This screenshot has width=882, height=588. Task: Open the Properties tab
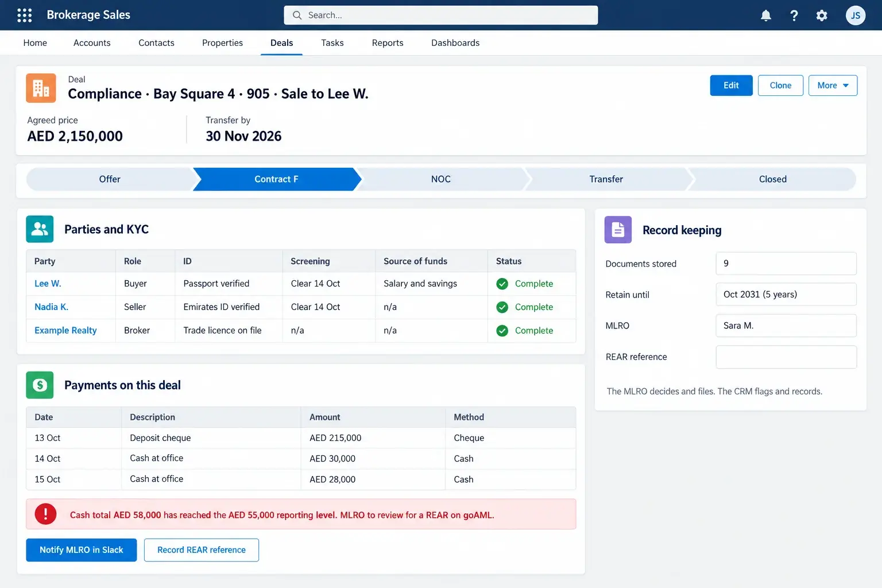pos(222,43)
